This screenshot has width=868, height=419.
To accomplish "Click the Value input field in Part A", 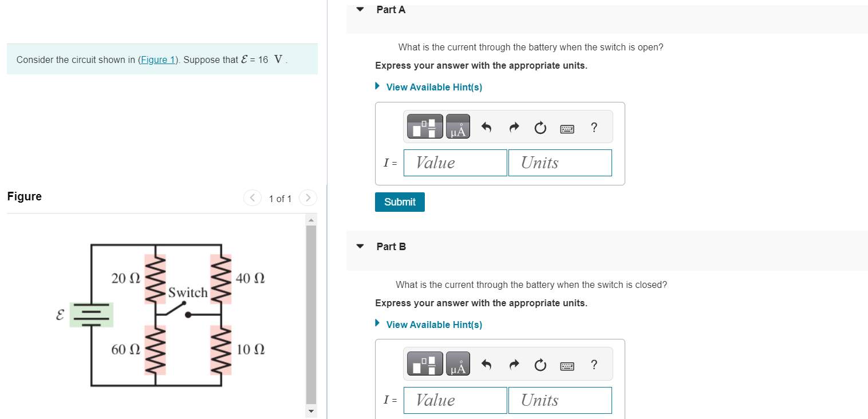I will point(455,163).
